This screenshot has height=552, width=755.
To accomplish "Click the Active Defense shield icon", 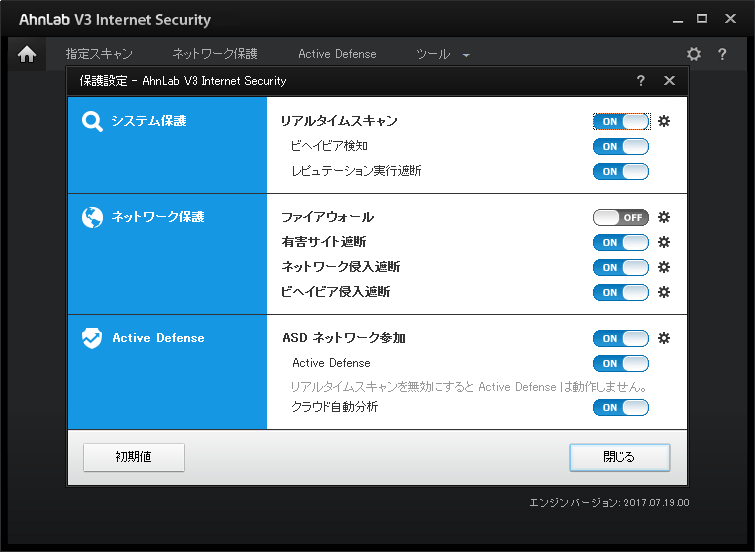I will [92, 338].
